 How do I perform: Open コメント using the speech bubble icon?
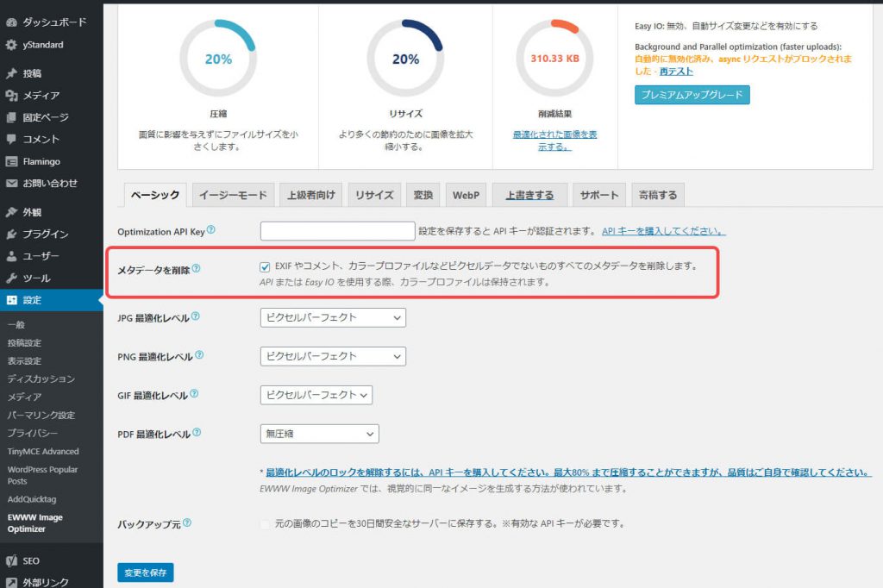(x=11, y=139)
